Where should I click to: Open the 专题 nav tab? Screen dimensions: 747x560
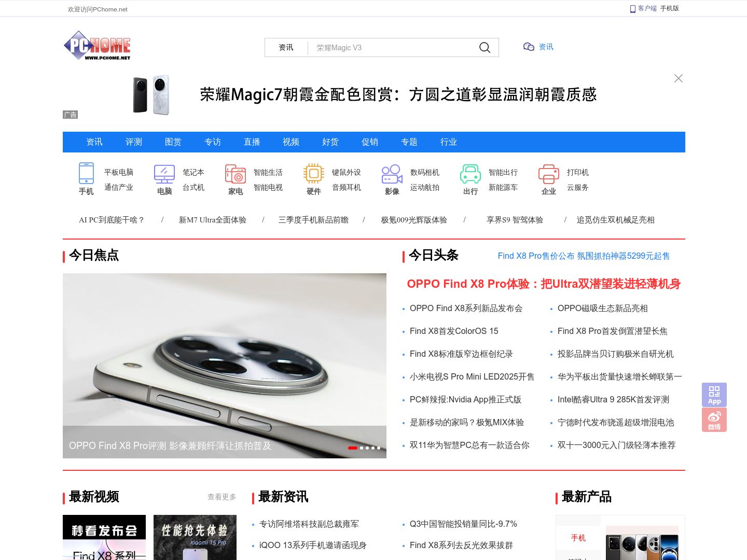coord(409,142)
